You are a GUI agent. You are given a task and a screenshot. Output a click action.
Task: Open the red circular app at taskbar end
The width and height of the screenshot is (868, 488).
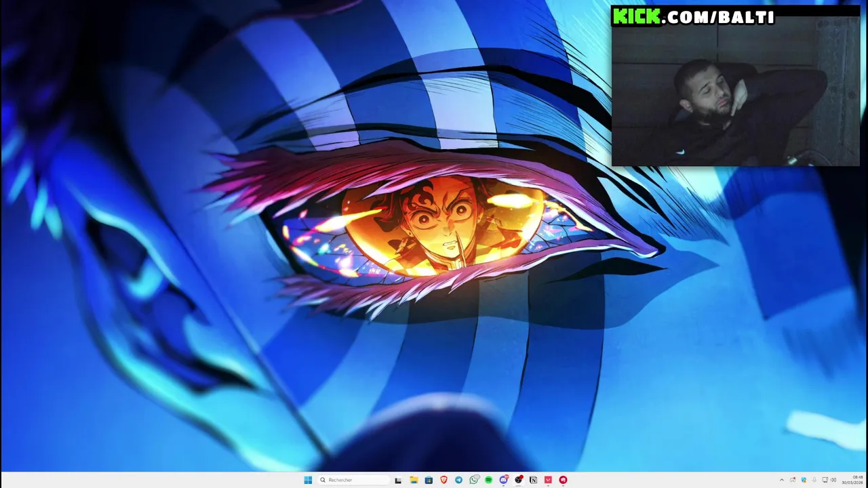pos(563,480)
